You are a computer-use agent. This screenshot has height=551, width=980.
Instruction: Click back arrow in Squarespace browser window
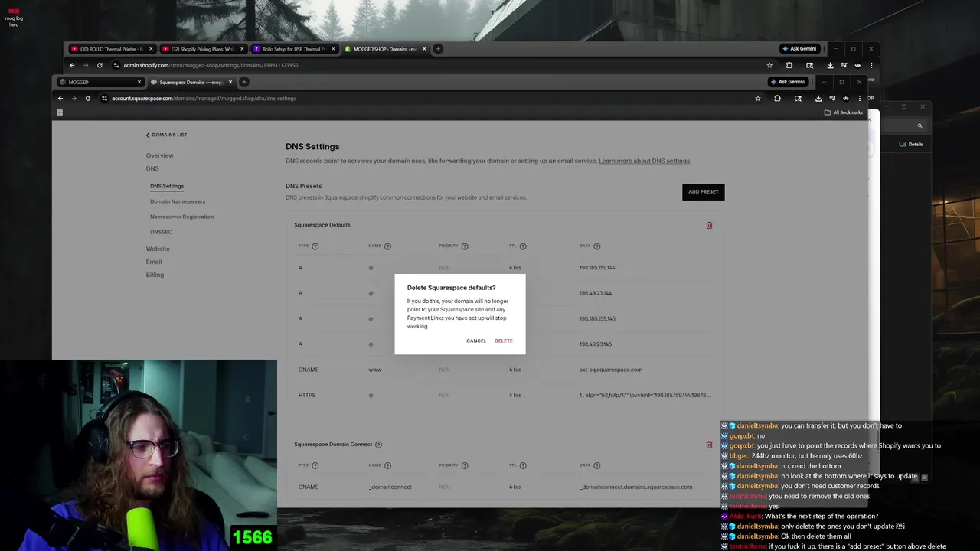pyautogui.click(x=60, y=98)
